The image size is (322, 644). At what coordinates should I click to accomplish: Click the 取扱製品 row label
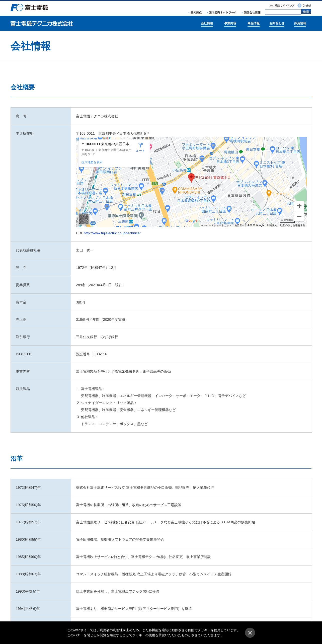click(x=23, y=389)
